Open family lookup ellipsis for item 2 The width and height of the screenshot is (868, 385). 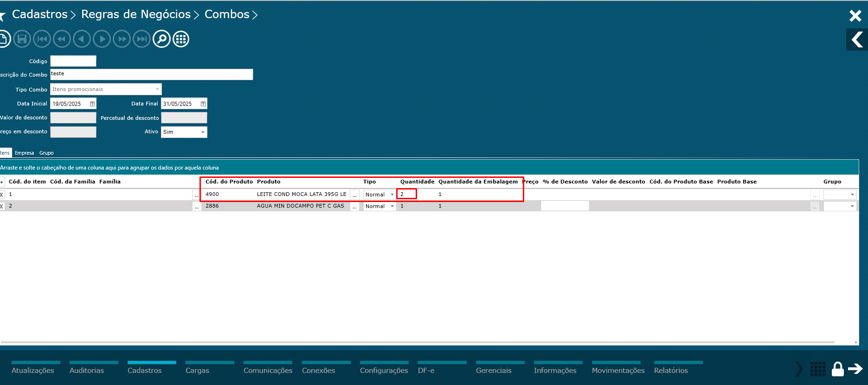(197, 207)
